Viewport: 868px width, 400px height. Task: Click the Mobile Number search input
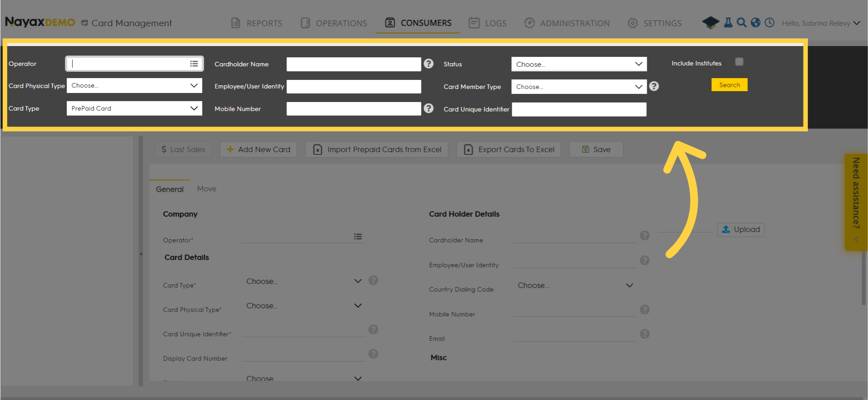(354, 109)
